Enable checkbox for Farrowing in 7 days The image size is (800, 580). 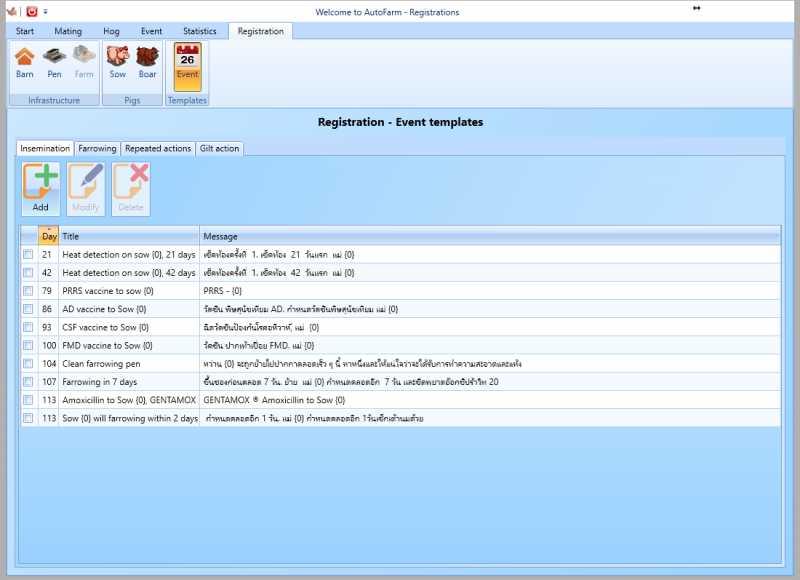(x=28, y=382)
